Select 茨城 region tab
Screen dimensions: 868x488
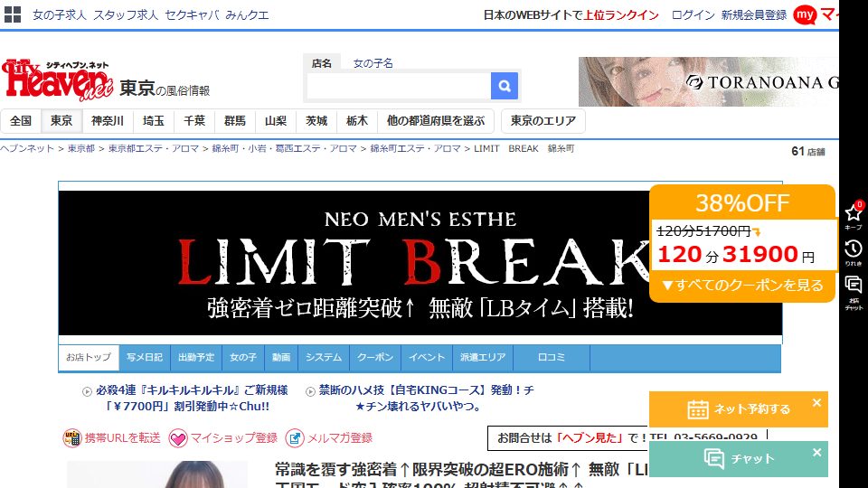click(x=316, y=120)
